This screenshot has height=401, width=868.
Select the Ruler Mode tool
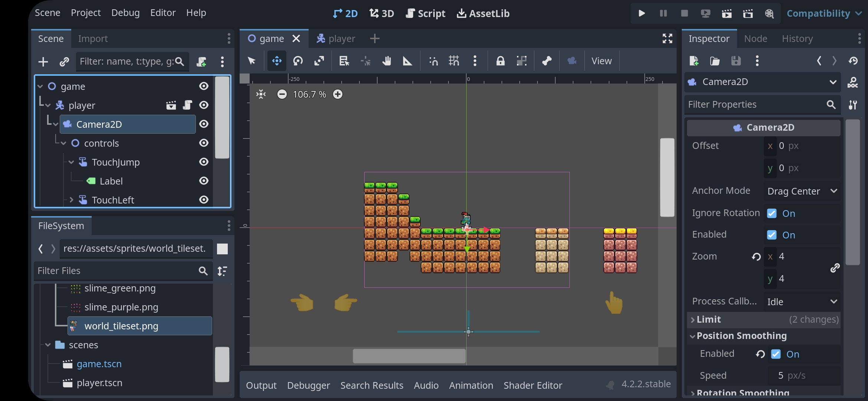click(407, 61)
